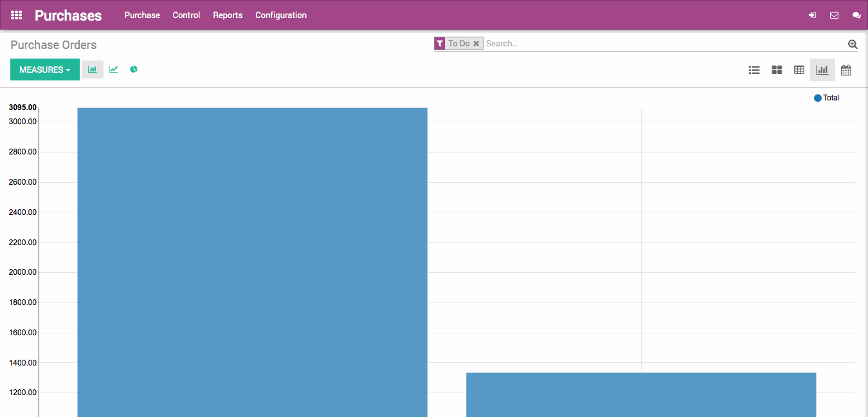Remove the To Do filter
Viewport: 868px width, 417px height.
[x=476, y=43]
